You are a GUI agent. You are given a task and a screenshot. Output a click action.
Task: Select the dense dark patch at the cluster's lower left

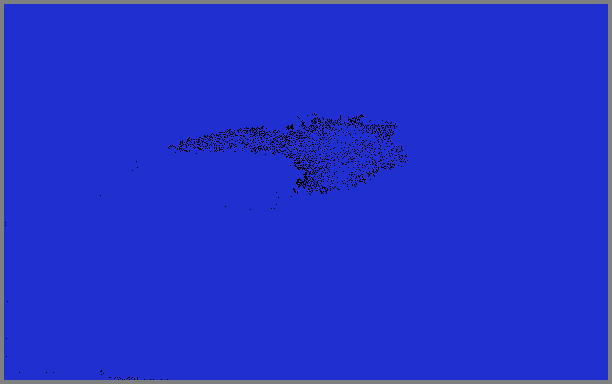click(301, 183)
